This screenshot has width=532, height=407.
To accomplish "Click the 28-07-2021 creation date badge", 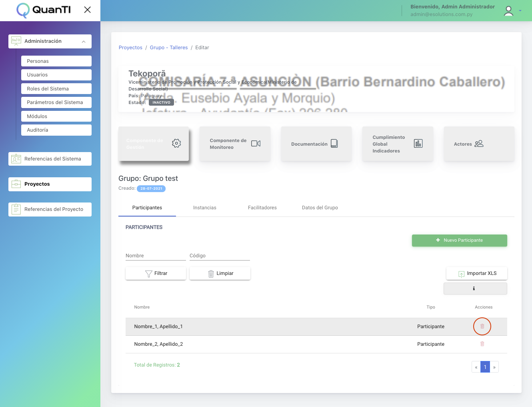I will (151, 188).
